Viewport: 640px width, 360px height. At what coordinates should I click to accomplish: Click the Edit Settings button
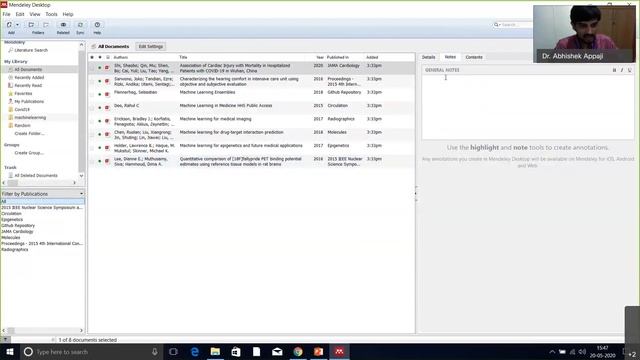click(x=151, y=47)
